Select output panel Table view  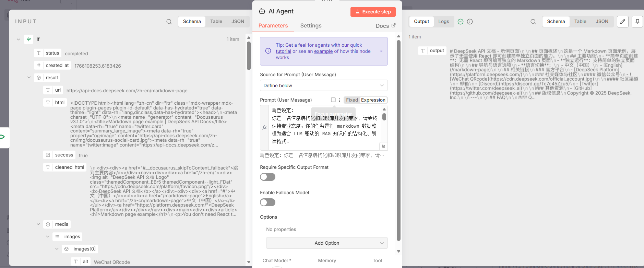[x=580, y=21]
